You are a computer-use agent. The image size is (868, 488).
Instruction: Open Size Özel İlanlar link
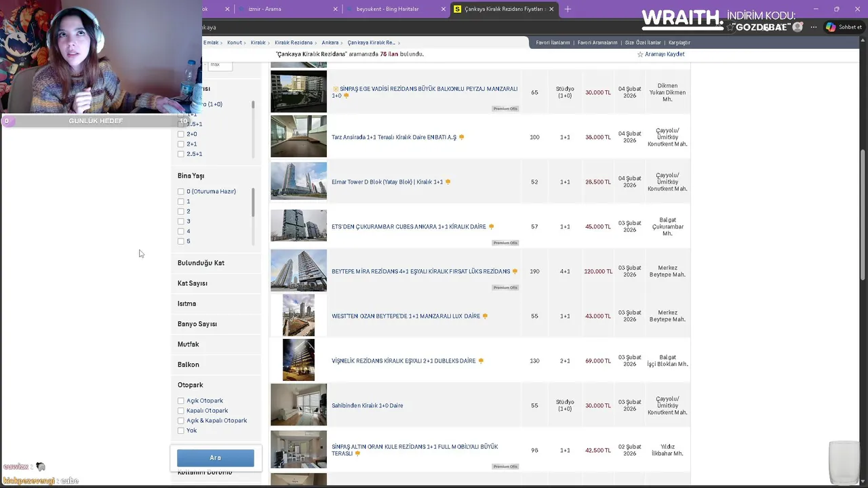click(643, 43)
